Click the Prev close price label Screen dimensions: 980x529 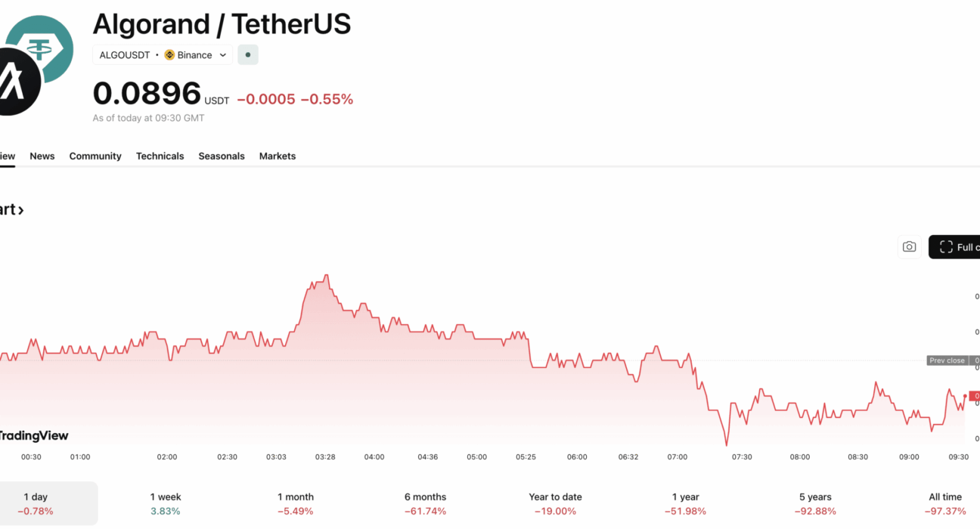pyautogui.click(x=947, y=360)
